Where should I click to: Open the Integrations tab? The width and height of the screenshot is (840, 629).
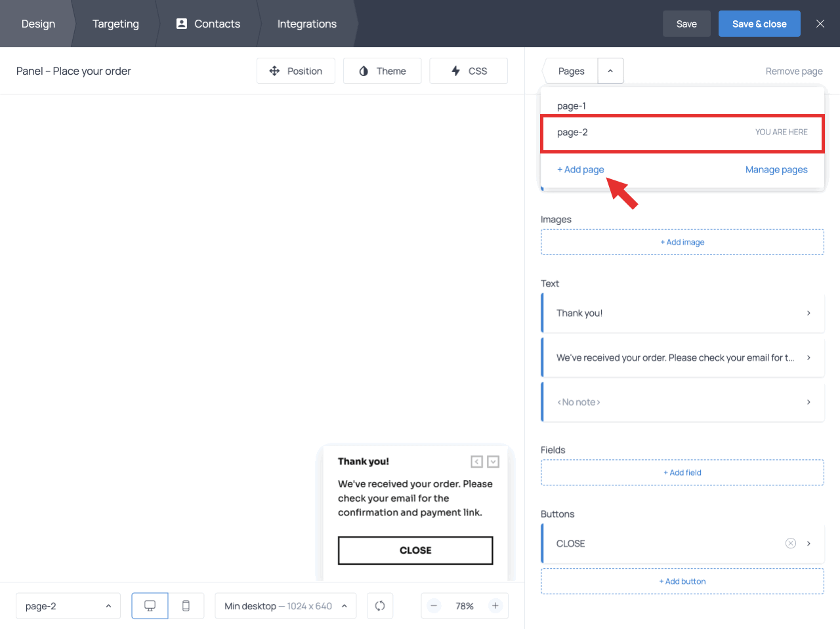click(306, 24)
